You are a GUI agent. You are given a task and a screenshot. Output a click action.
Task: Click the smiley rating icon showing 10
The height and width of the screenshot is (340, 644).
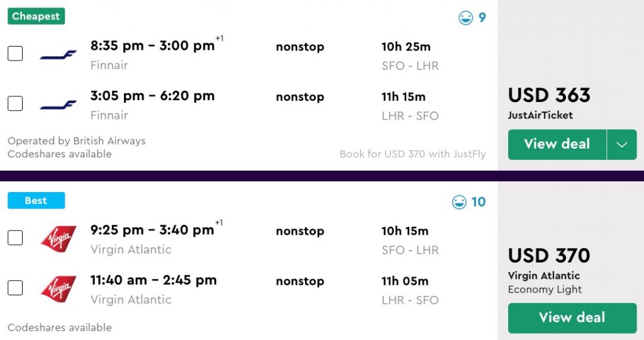pos(460,202)
